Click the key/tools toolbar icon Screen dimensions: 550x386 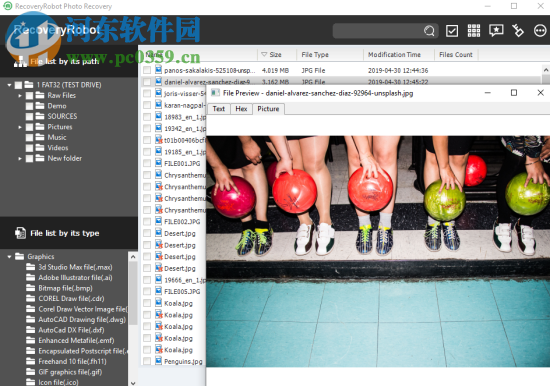(x=518, y=31)
